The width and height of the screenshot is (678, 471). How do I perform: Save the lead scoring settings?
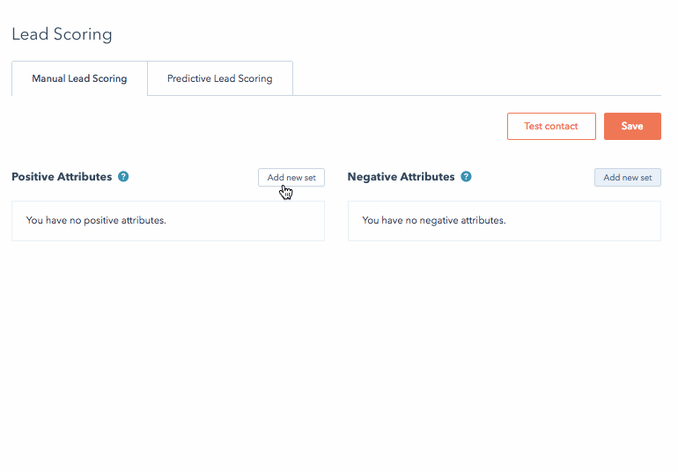tap(632, 126)
